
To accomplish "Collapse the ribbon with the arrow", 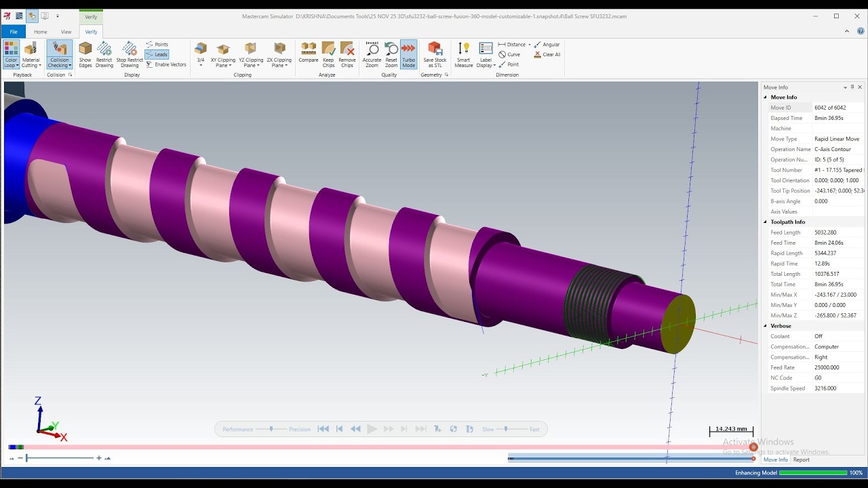I will pos(846,31).
